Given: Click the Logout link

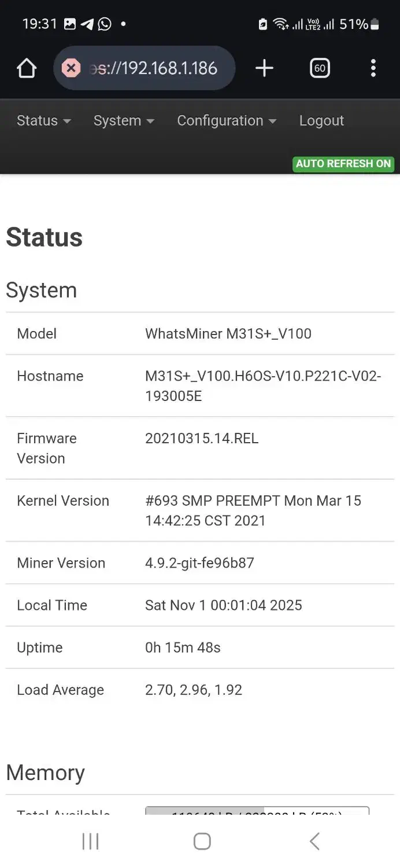Looking at the screenshot, I should tap(321, 121).
